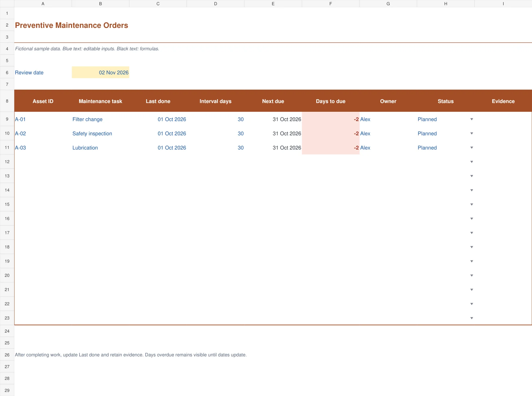The image size is (532, 396).
Task: Select the Filter change task cell
Action: (100, 119)
